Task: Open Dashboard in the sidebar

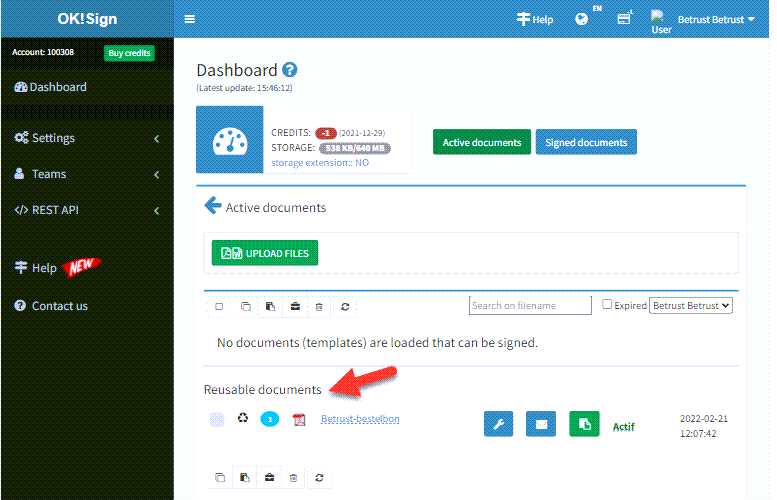Action: pos(51,87)
